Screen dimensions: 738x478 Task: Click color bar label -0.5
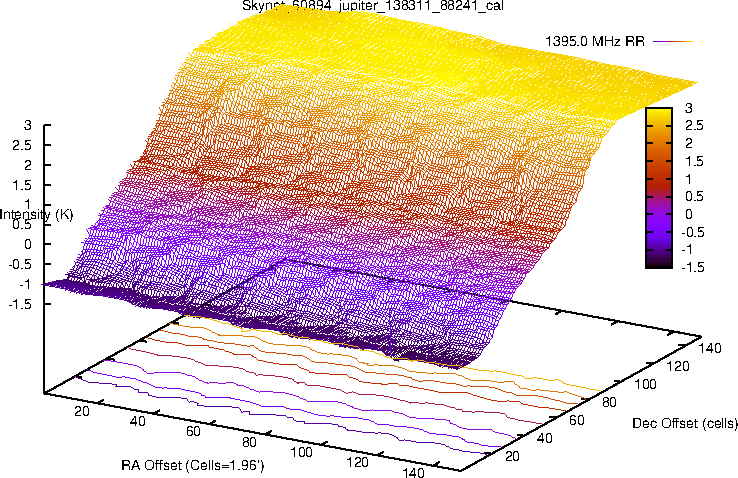coord(692,232)
